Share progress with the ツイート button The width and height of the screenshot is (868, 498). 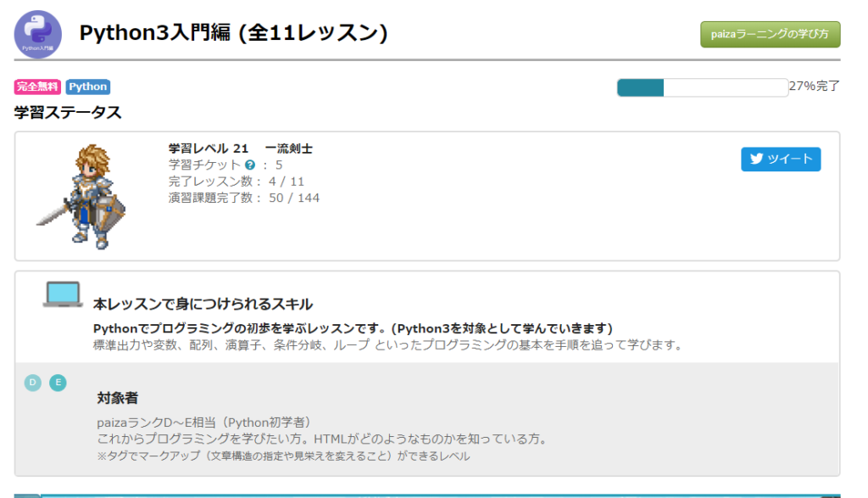781,159
